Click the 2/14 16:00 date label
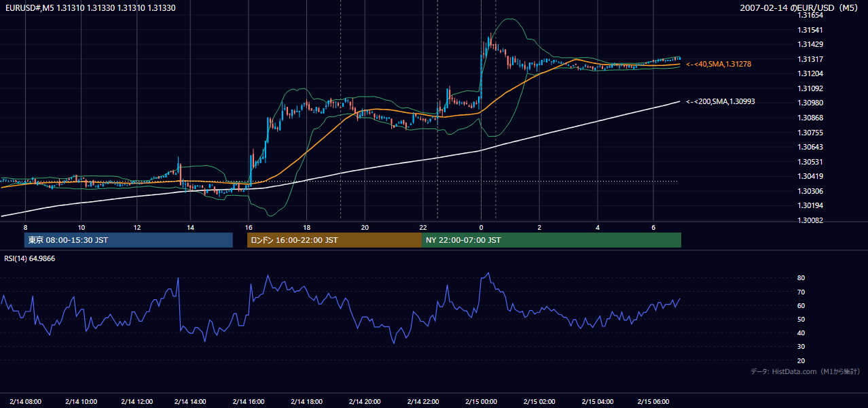Image resolution: width=868 pixels, height=408 pixels. 248,401
